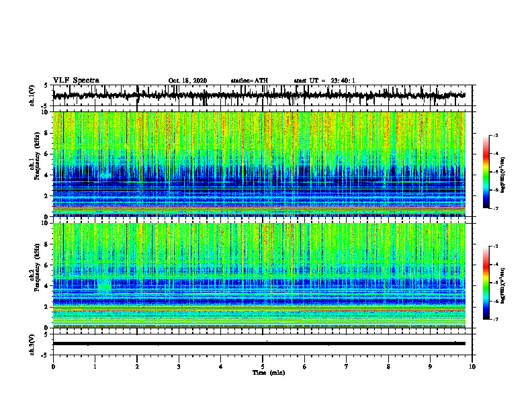532x411 pixels.
Task: Click the "-7" label on ch.2 color scale
Action: (496, 320)
